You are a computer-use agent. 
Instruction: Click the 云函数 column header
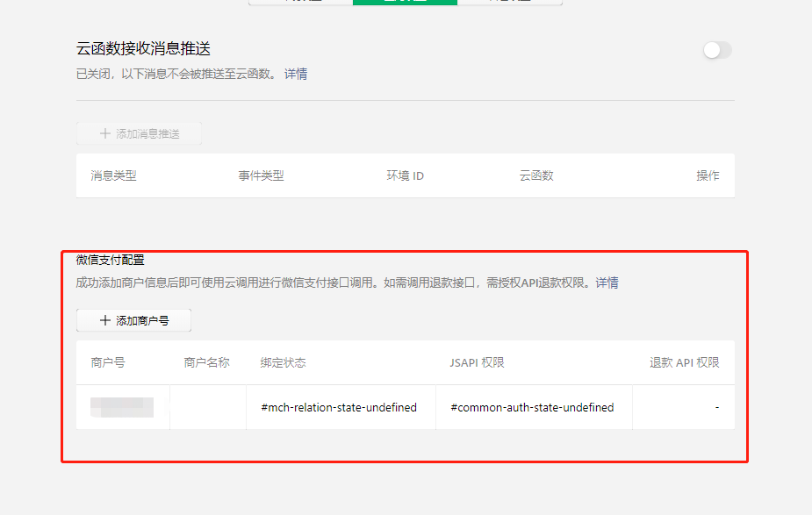pos(536,175)
